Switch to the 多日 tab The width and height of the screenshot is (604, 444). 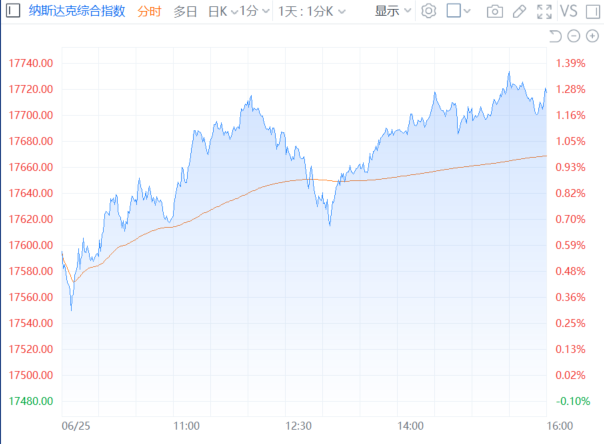click(185, 11)
